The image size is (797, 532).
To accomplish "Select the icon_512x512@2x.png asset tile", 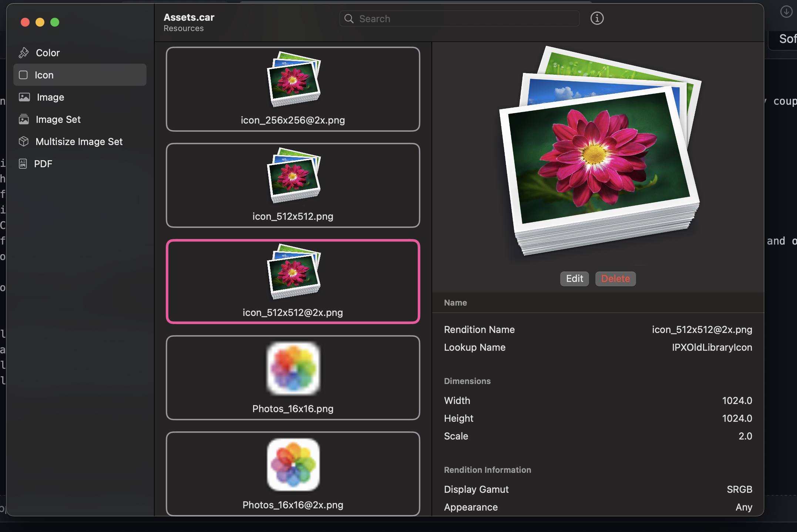I will (x=293, y=282).
